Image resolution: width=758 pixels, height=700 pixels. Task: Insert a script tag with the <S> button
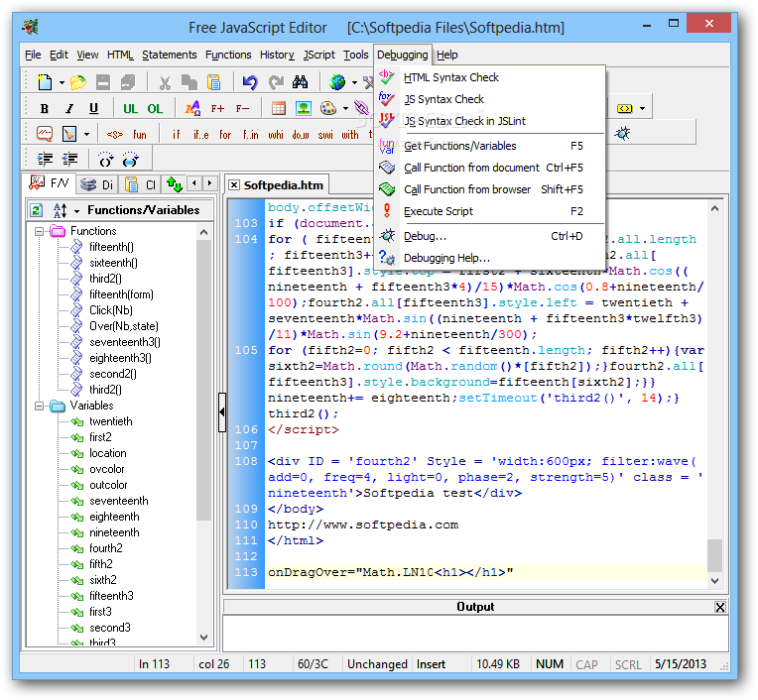[114, 134]
